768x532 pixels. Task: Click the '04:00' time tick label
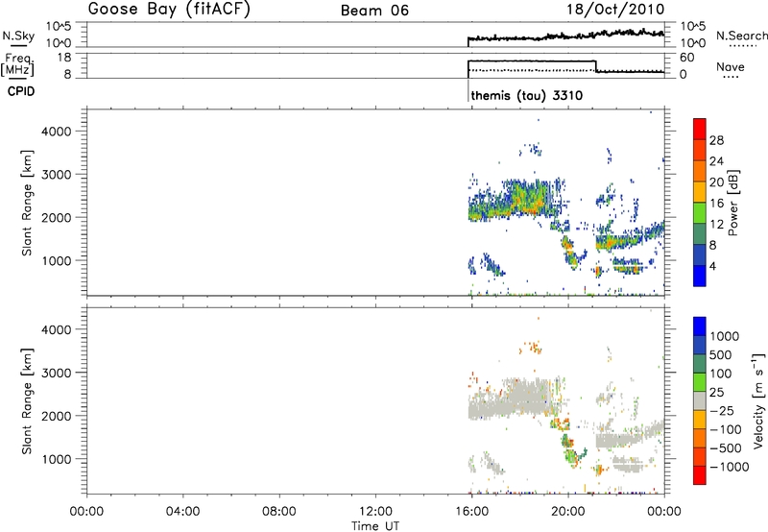[x=183, y=512]
